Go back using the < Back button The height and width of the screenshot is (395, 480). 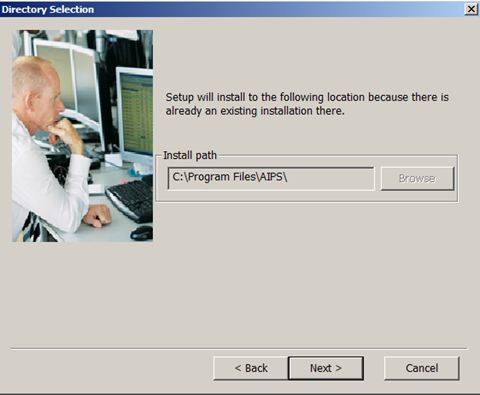tap(251, 368)
